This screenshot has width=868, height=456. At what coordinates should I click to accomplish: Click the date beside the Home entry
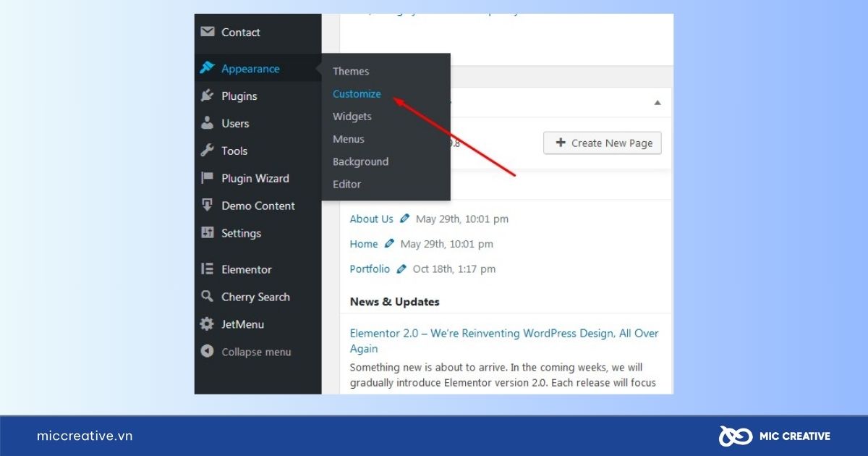pyautogui.click(x=447, y=244)
